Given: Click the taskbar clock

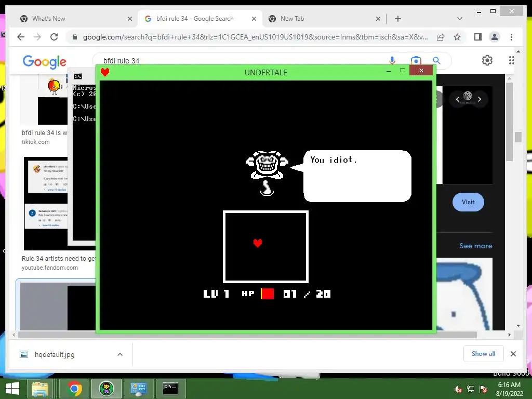Looking at the screenshot, I should pos(509,389).
